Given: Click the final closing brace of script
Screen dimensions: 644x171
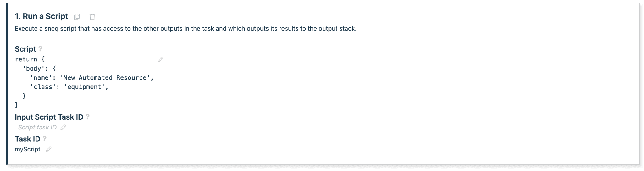Looking at the screenshot, I should pyautogui.click(x=17, y=105).
